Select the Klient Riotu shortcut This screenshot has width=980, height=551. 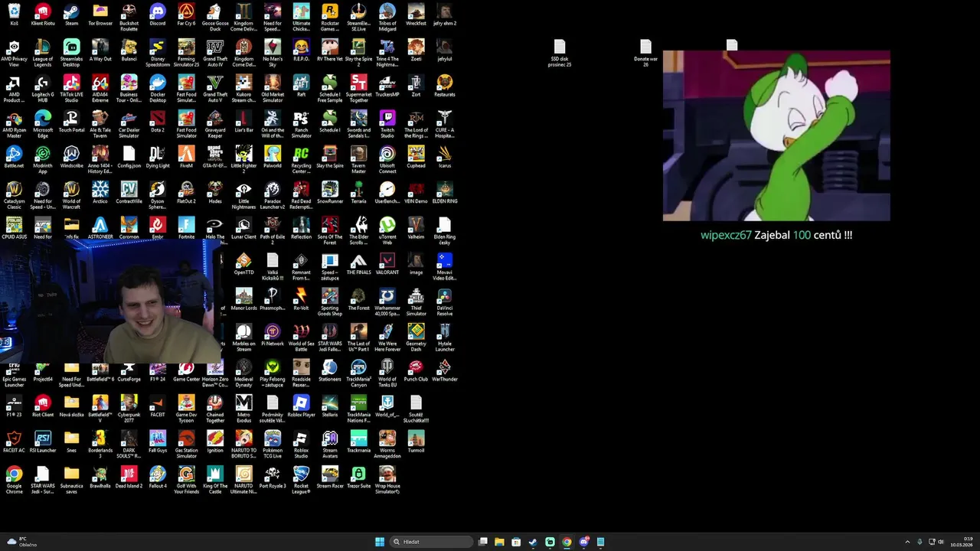pos(43,15)
